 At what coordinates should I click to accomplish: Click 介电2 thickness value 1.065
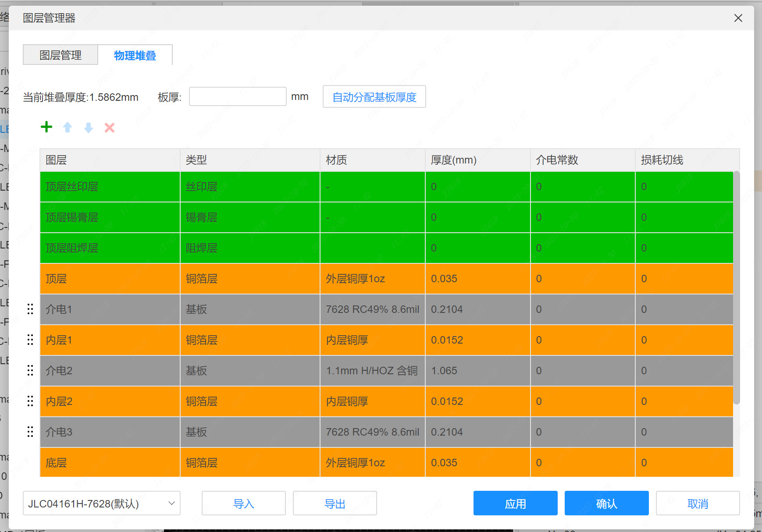coord(478,371)
